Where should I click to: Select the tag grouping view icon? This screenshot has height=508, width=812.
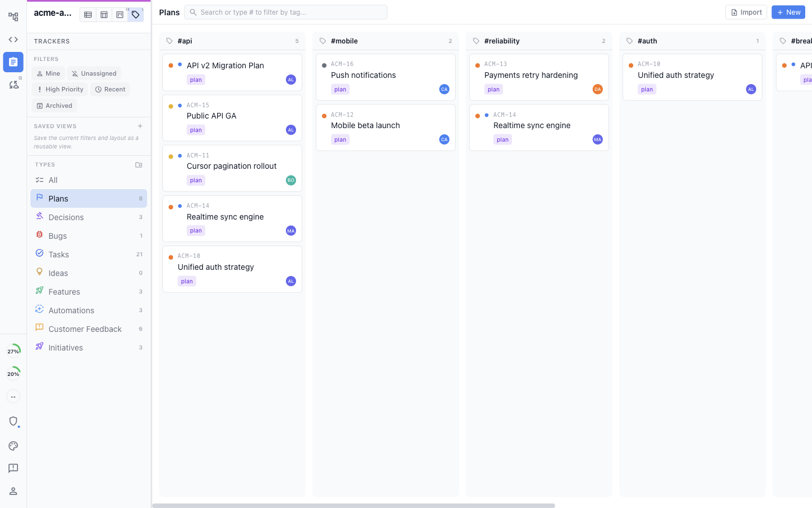(135, 15)
